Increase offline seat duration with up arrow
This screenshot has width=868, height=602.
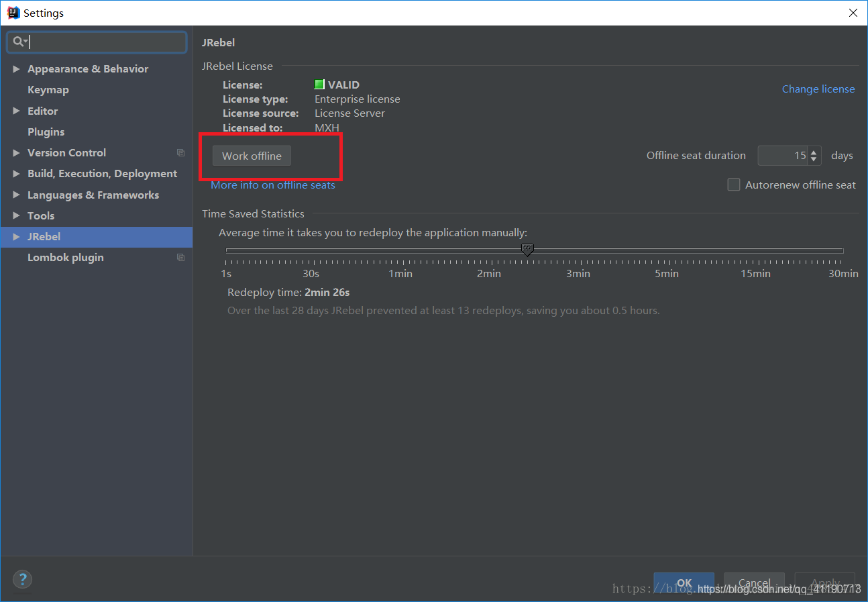(814, 152)
